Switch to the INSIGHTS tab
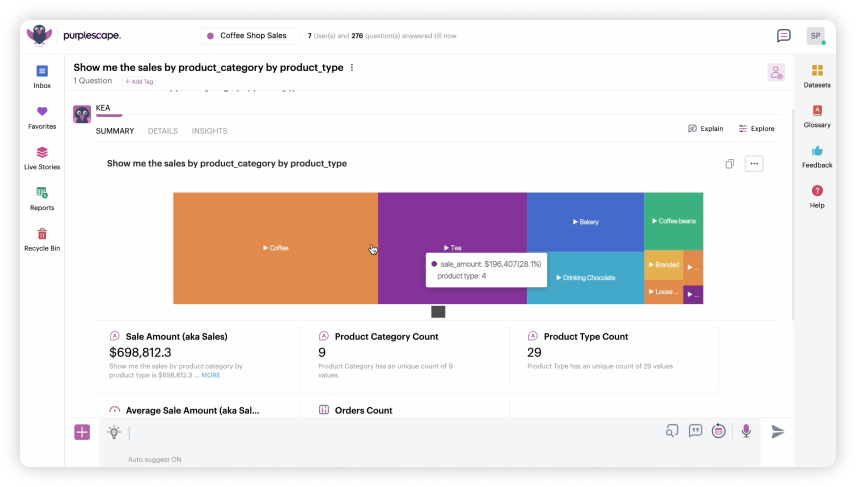Viewport: 856px width, 487px height. click(x=209, y=131)
